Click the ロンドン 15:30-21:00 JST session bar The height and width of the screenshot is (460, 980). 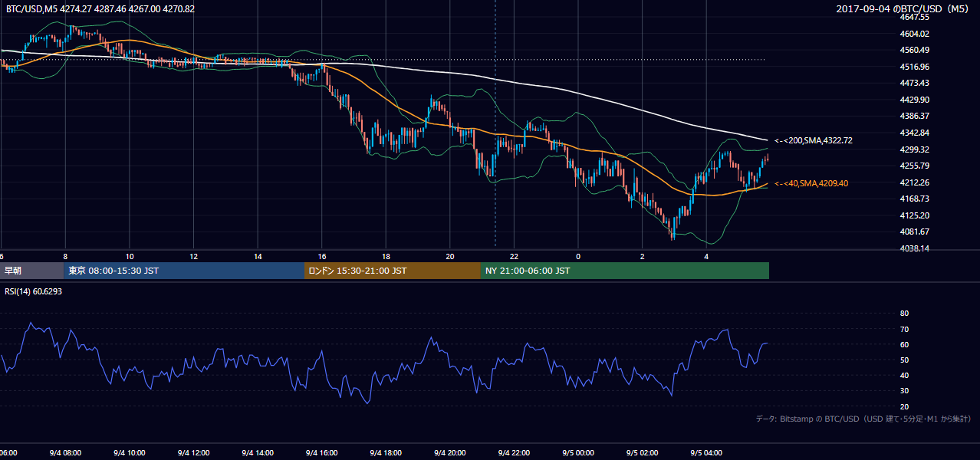point(393,271)
